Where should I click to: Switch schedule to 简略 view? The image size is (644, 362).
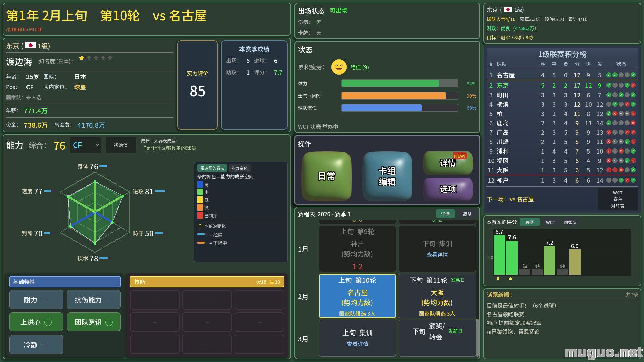coord(467,214)
